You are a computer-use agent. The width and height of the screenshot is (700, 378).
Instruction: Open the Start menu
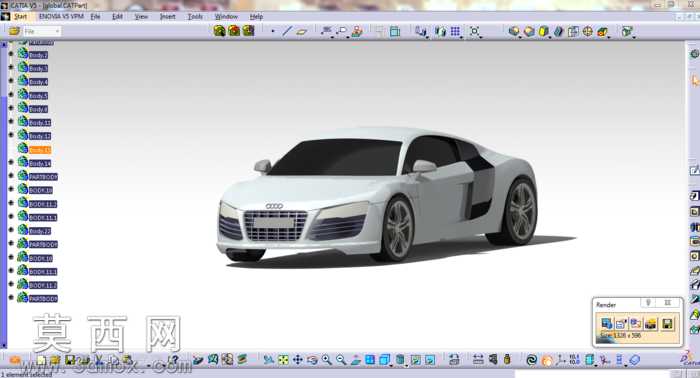[x=20, y=17]
